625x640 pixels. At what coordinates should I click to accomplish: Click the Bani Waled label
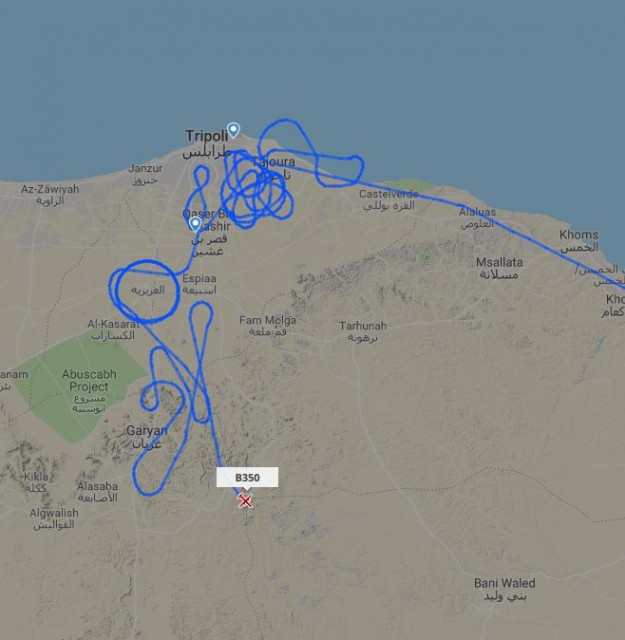click(x=505, y=583)
